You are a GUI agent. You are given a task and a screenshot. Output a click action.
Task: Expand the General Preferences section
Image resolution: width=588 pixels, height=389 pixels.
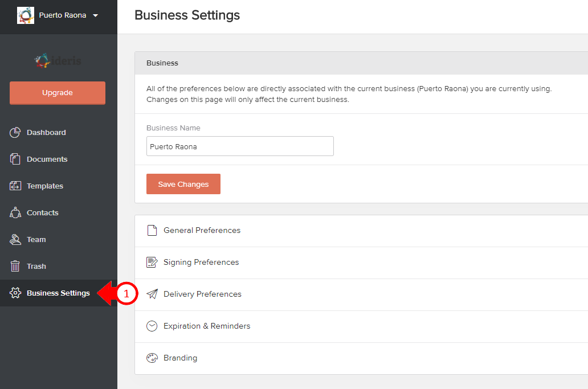click(x=202, y=231)
